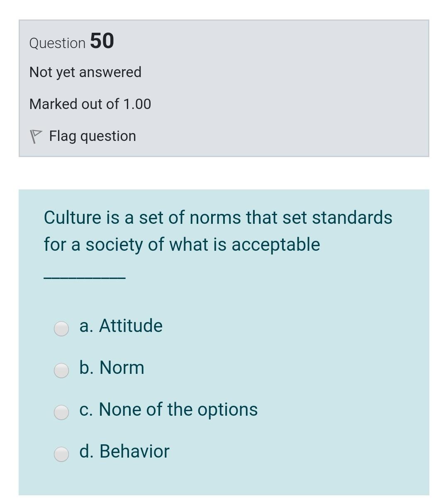Flag this question for review
This screenshot has height=504, width=448.
(92, 136)
